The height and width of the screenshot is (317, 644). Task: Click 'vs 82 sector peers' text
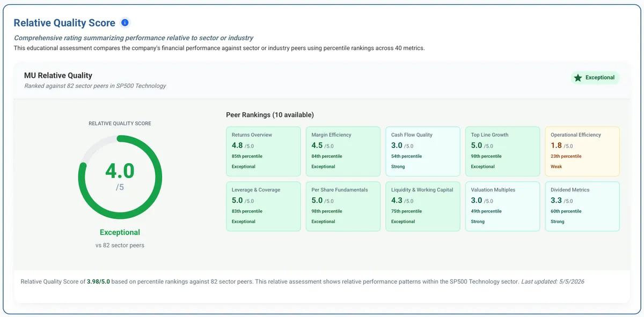[120, 245]
